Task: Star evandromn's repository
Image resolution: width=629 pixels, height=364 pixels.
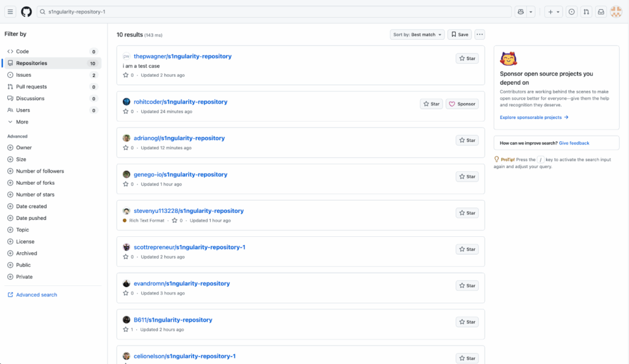Action: click(467, 285)
